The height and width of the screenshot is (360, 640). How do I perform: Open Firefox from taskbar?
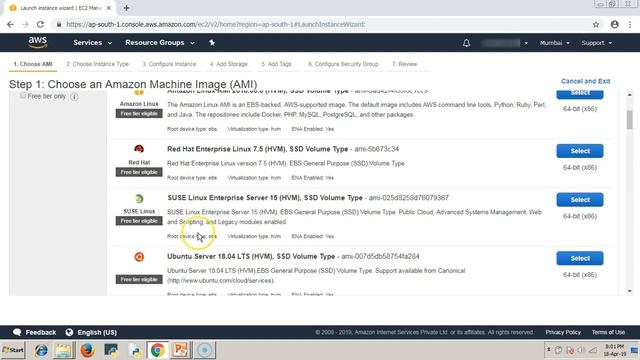87,350
